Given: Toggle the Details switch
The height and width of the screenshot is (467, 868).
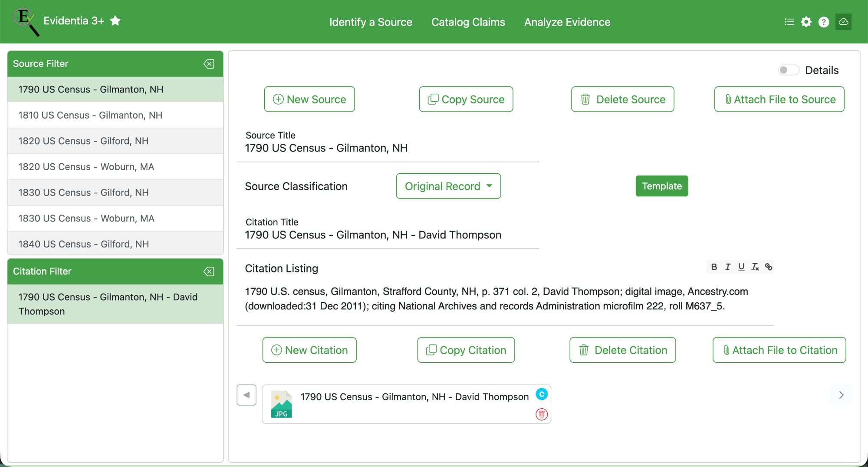Looking at the screenshot, I should [789, 70].
